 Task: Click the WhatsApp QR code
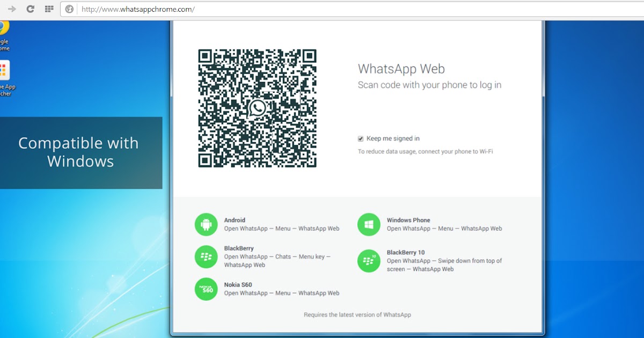[257, 108]
